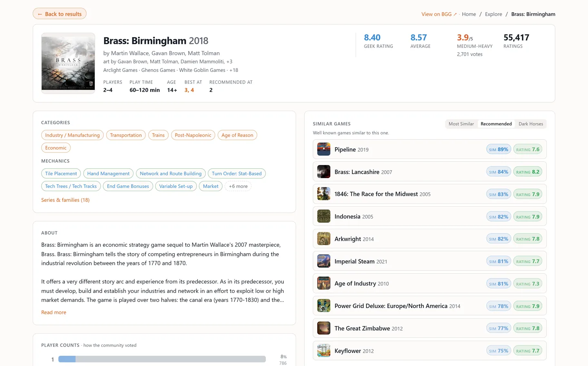Click the Arkwright game thumbnail icon
The image size is (588, 366).
click(324, 239)
